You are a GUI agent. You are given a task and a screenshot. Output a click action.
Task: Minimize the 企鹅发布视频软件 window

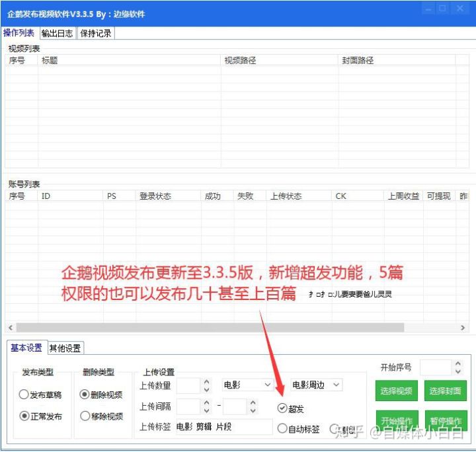(x=428, y=9)
